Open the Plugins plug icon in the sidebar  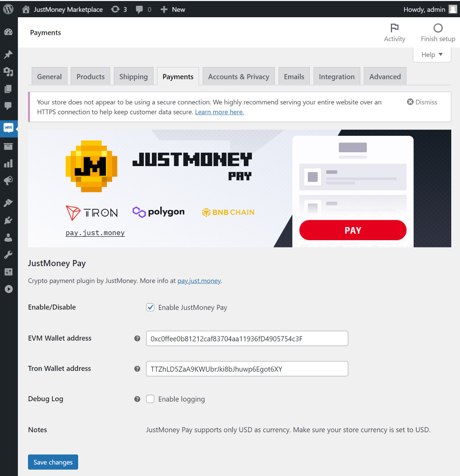pyautogui.click(x=8, y=220)
